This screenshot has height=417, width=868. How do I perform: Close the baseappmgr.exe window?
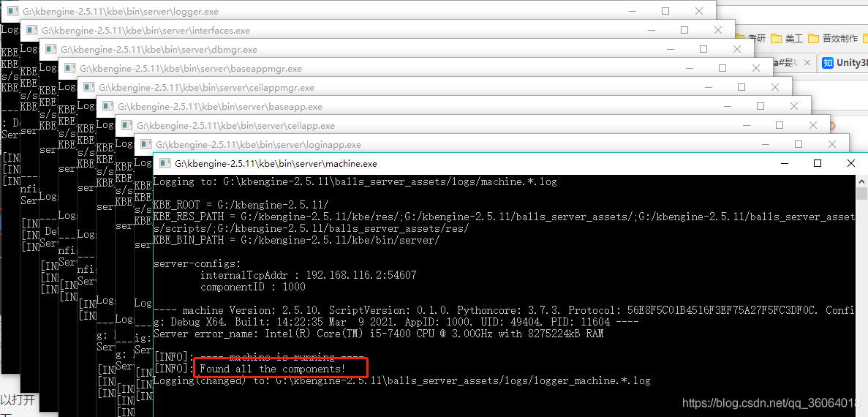756,68
